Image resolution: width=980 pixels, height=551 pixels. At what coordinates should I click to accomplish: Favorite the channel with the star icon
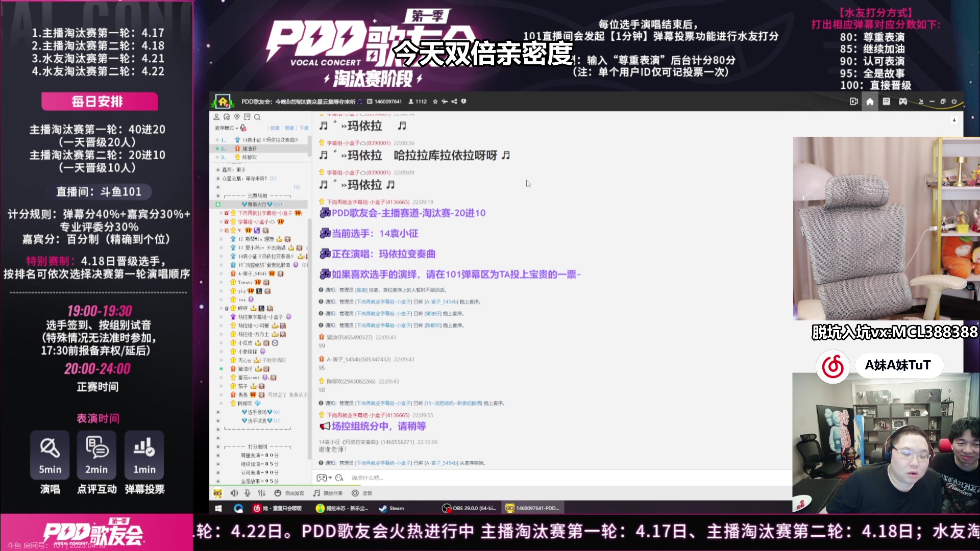[x=435, y=102]
